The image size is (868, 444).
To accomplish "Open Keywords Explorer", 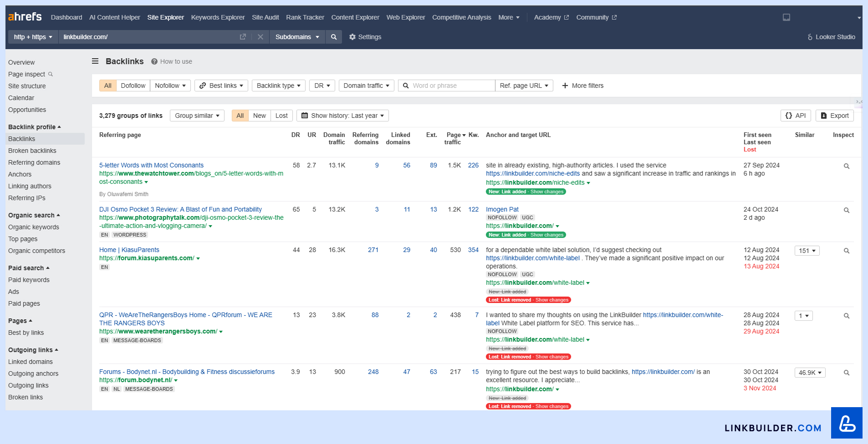I will coord(218,17).
